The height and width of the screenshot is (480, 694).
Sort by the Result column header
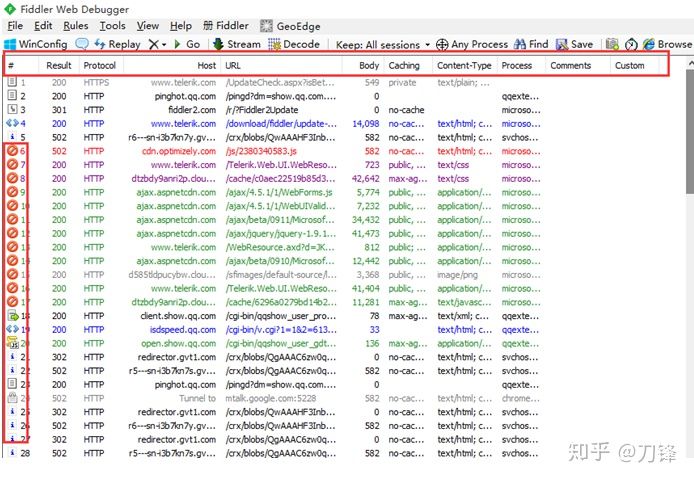[58, 66]
